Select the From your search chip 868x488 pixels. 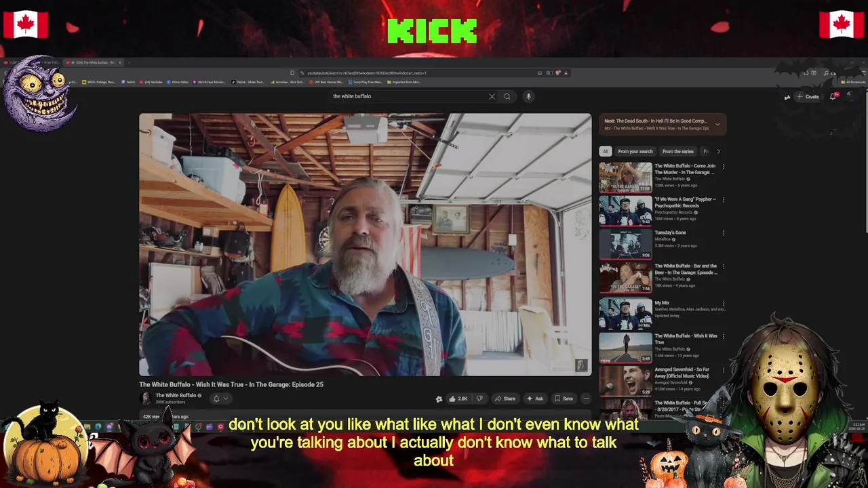coord(635,151)
